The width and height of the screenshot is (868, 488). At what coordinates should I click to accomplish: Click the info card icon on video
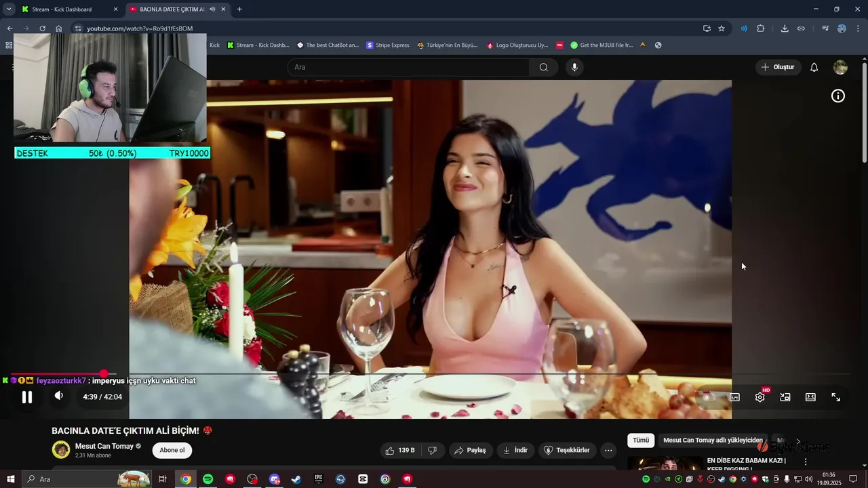coord(838,96)
